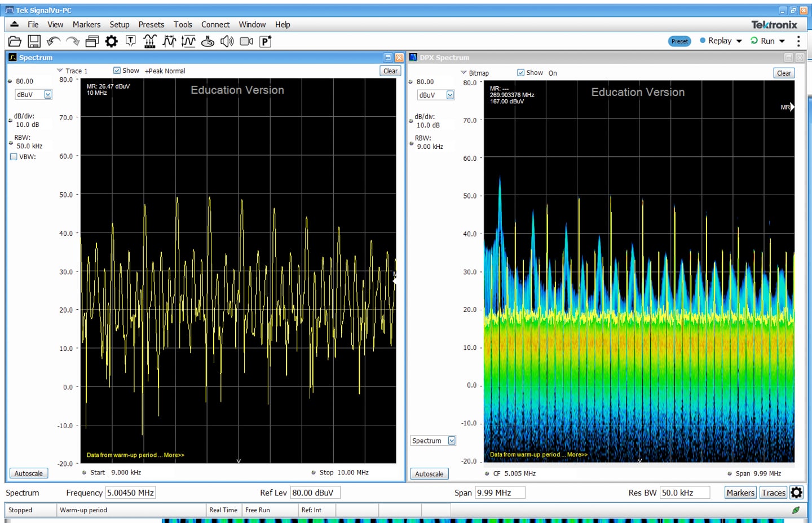Click the P-star preset toolbar icon
Image resolution: width=812 pixels, height=523 pixels.
tap(266, 41)
